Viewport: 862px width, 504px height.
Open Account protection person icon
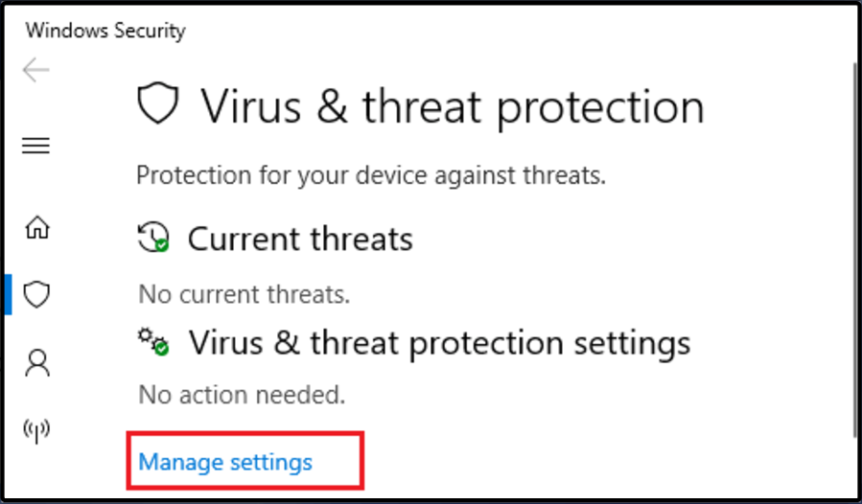click(x=36, y=362)
